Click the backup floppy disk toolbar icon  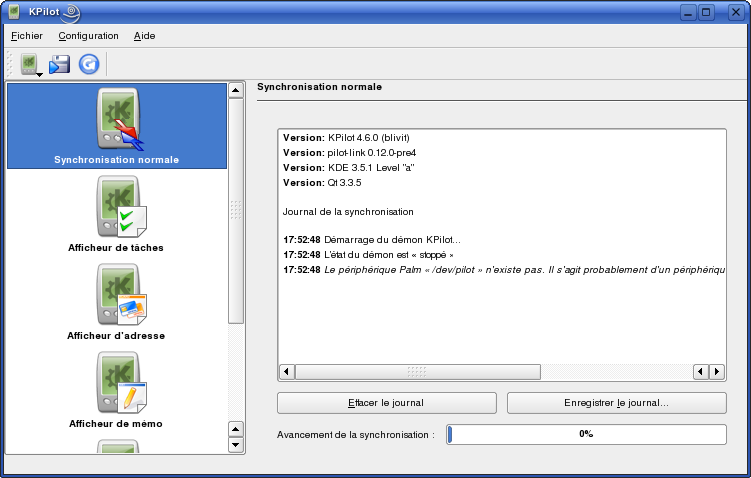click(59, 64)
